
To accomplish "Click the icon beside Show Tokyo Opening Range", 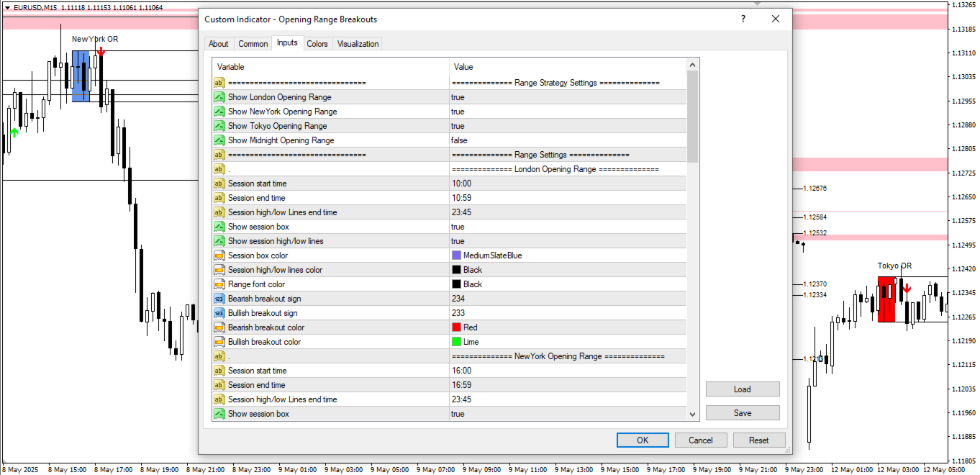I will [219, 126].
